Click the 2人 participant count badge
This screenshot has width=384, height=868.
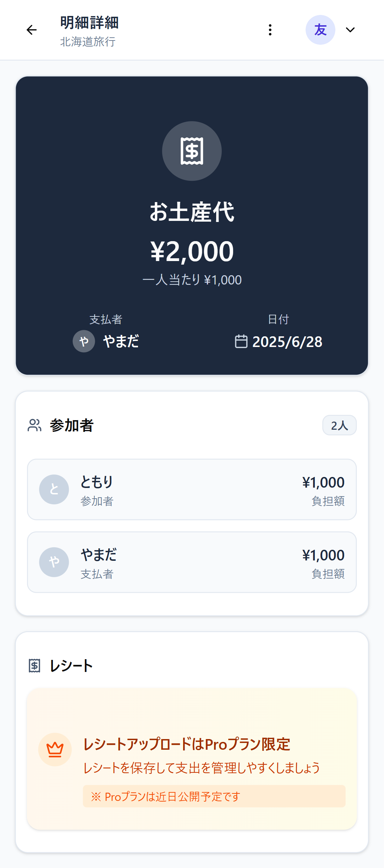(x=339, y=425)
